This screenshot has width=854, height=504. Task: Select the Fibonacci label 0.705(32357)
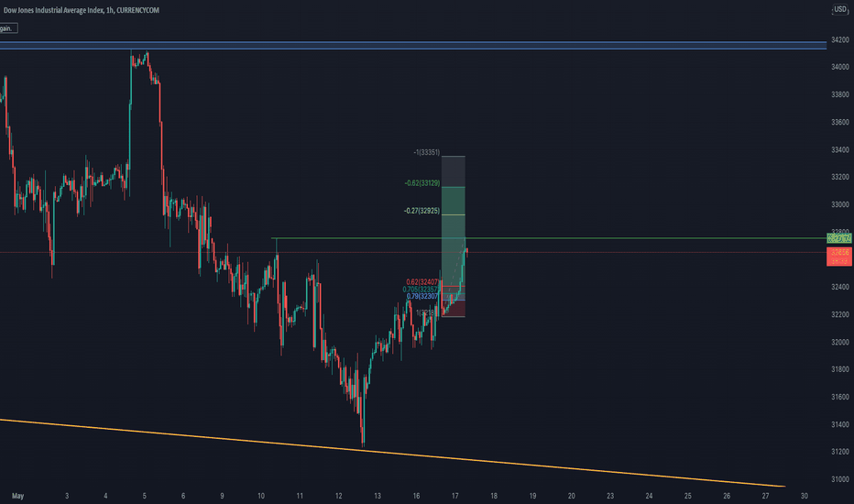[x=421, y=290]
